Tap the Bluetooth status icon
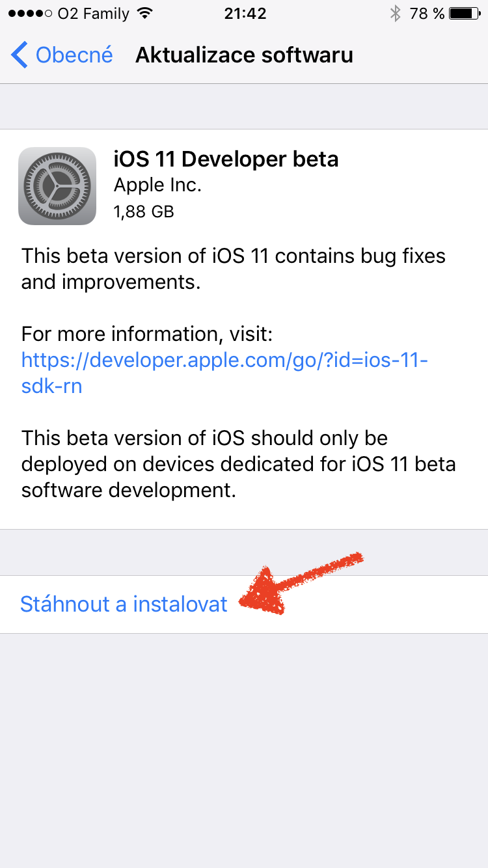The height and width of the screenshot is (868, 488). click(x=395, y=14)
